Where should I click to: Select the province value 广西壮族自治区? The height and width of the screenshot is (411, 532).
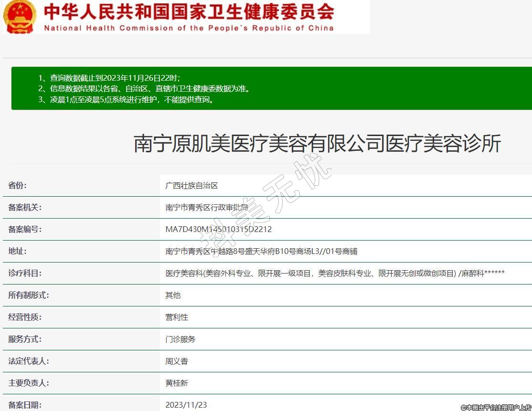coord(192,186)
